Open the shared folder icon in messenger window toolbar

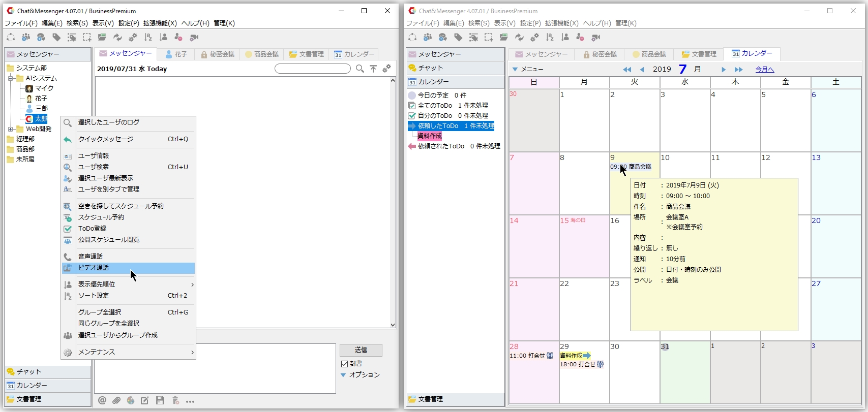tap(102, 37)
